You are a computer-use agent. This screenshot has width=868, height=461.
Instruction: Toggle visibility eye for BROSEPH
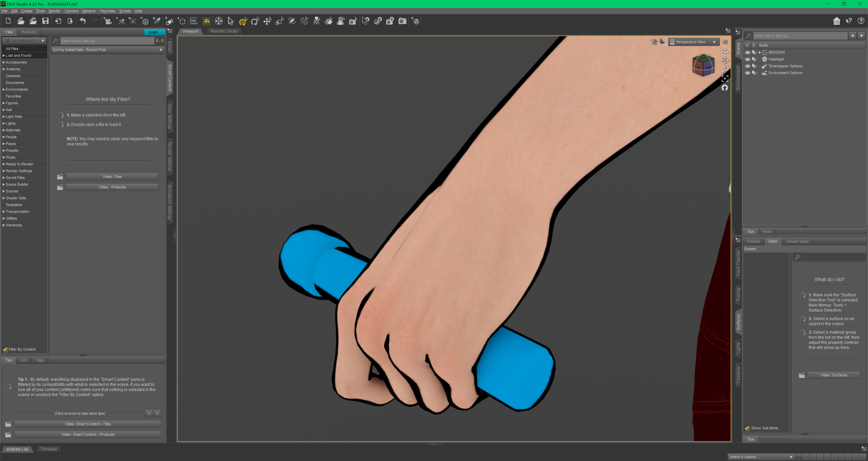point(747,52)
